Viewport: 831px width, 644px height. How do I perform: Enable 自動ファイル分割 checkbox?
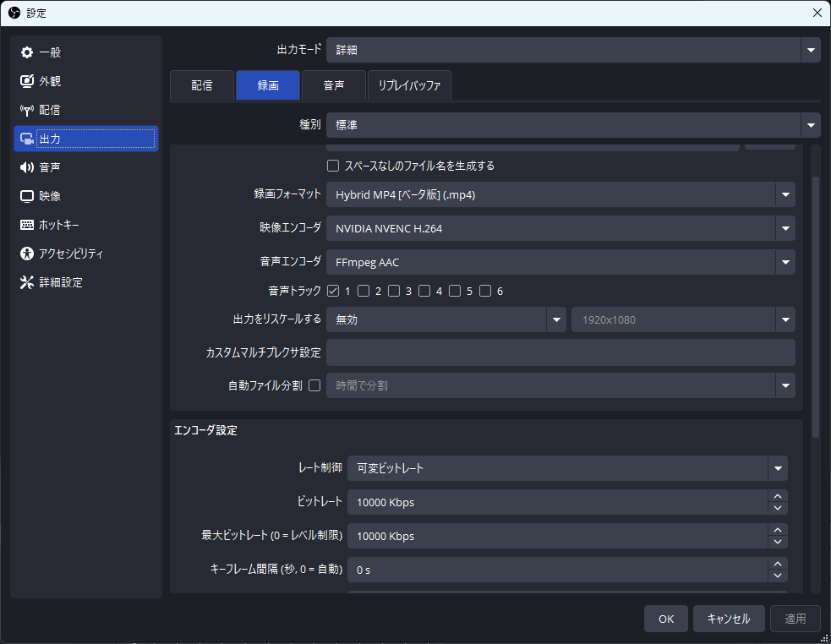click(314, 385)
